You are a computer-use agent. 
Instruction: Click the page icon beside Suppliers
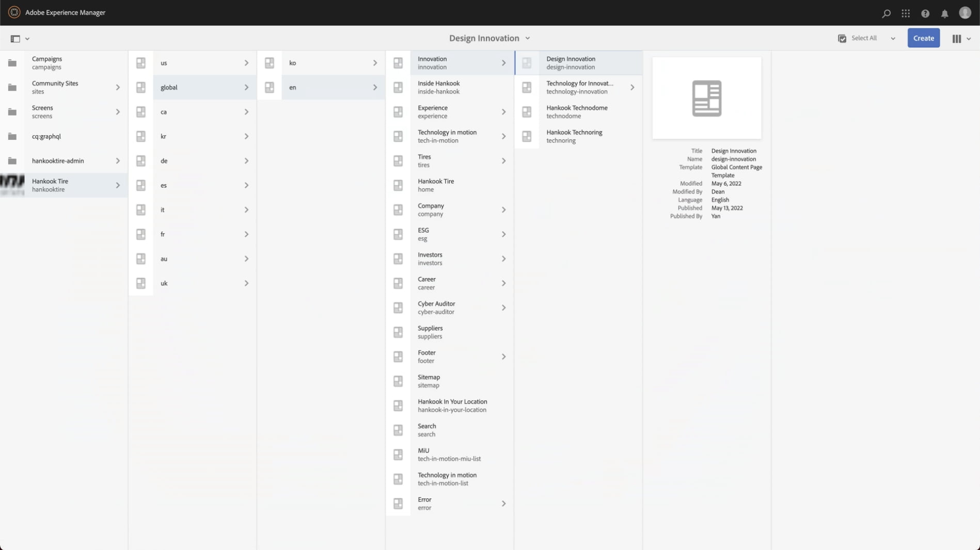click(x=398, y=332)
